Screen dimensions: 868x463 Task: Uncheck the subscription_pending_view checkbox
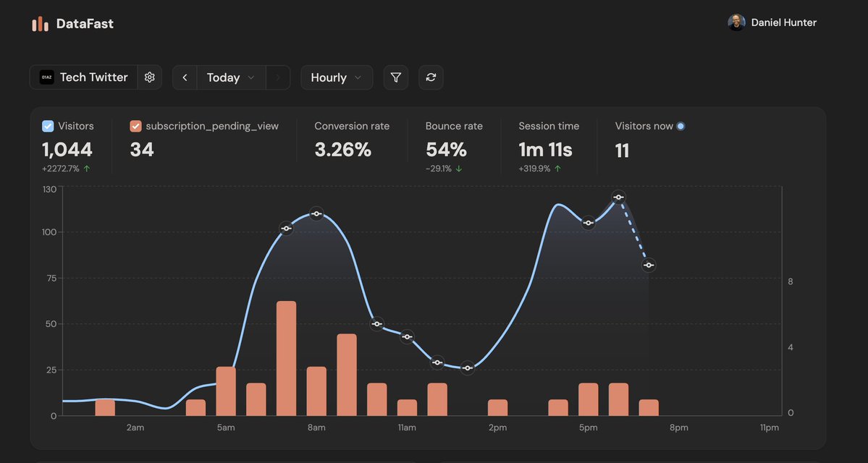pos(135,125)
